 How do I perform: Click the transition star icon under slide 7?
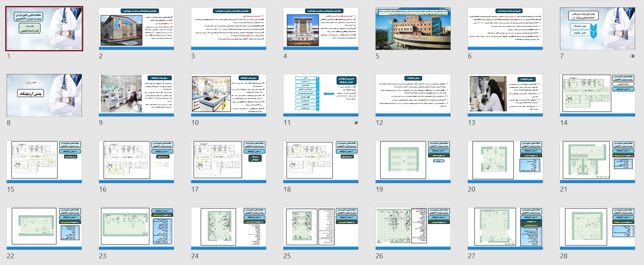[x=632, y=56]
